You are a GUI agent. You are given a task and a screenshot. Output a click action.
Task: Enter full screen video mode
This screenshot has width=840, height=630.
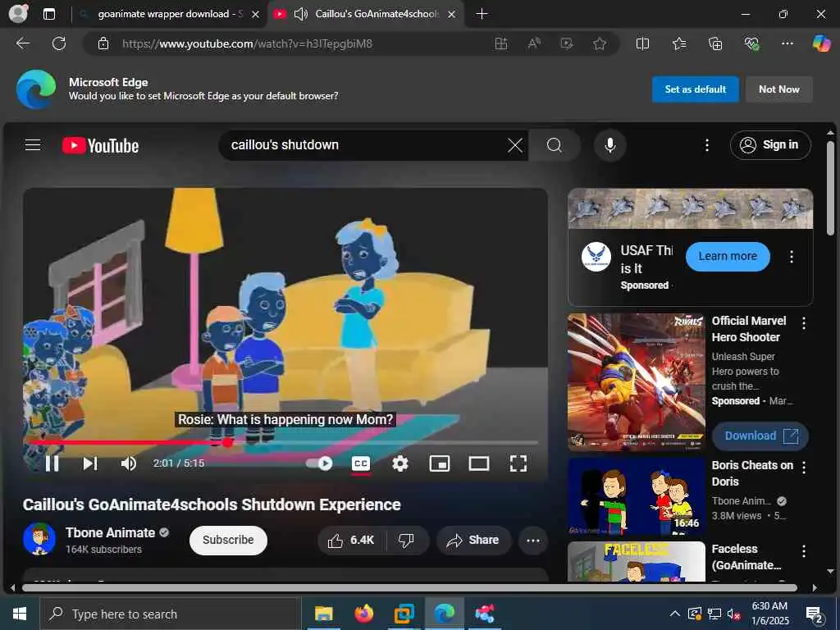point(518,463)
